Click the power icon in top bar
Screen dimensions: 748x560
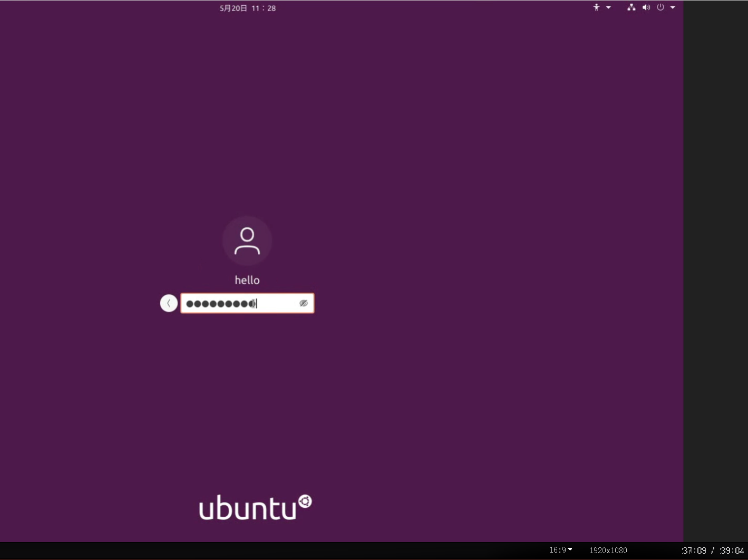[x=660, y=7]
